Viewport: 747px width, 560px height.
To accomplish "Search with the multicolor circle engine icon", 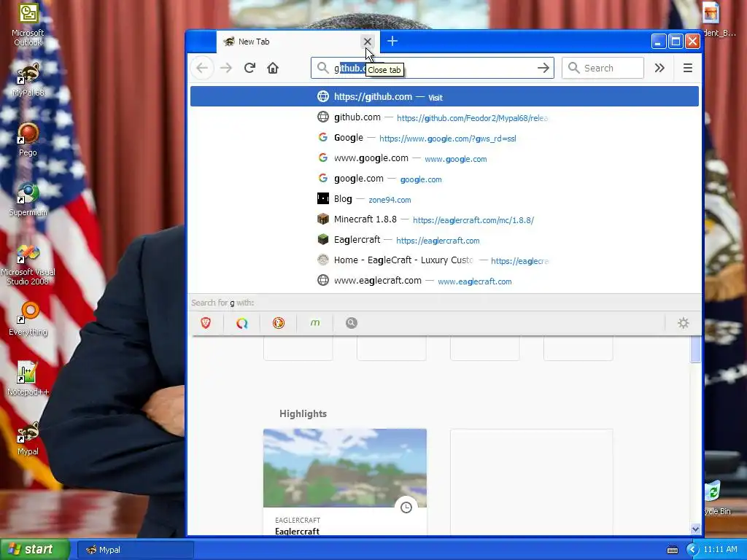I will [242, 323].
